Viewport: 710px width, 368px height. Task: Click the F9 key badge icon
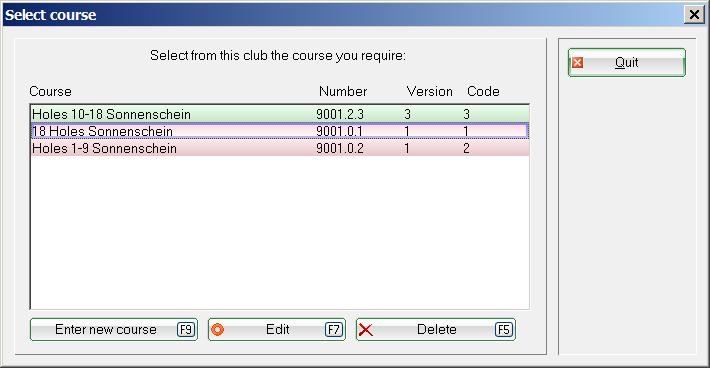pos(186,330)
